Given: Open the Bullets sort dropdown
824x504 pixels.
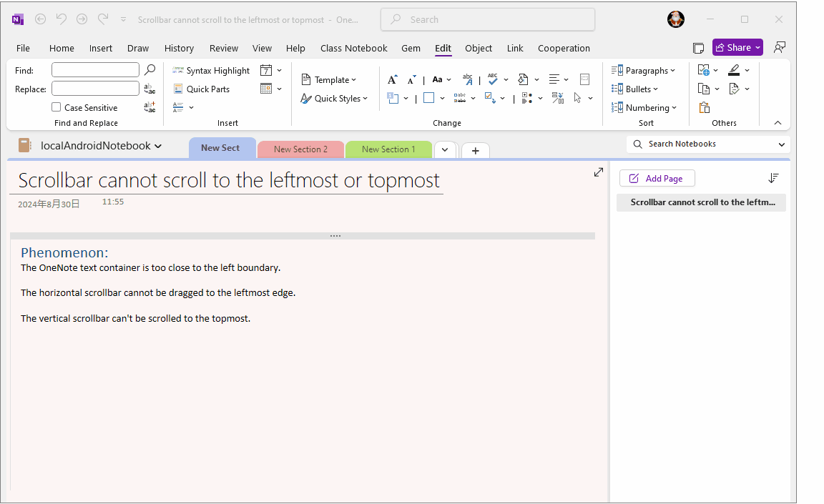Looking at the screenshot, I should click(x=635, y=89).
